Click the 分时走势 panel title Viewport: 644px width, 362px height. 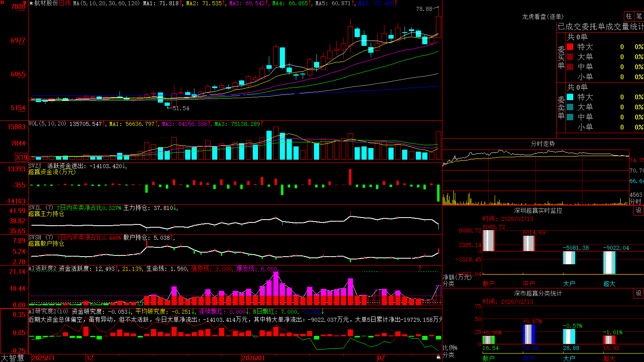click(x=543, y=144)
